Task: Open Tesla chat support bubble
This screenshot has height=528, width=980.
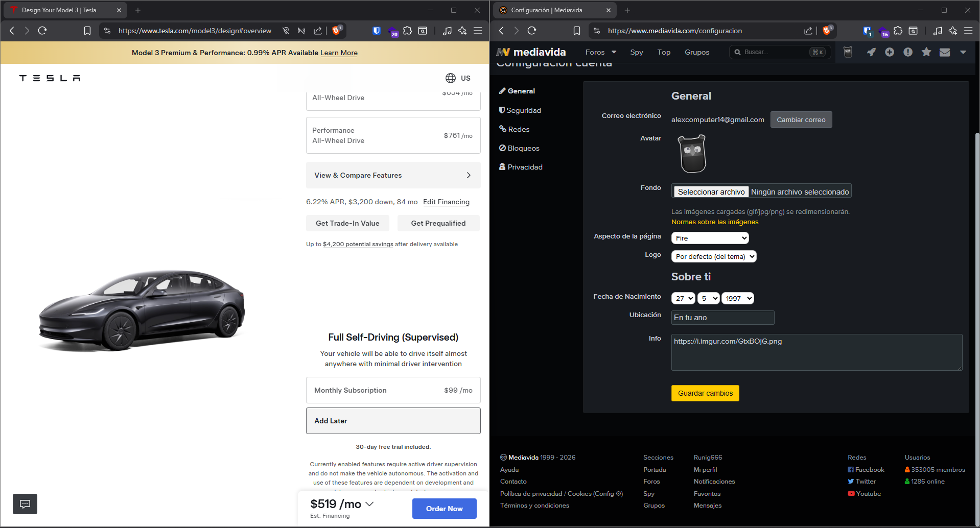Action: pos(25,504)
